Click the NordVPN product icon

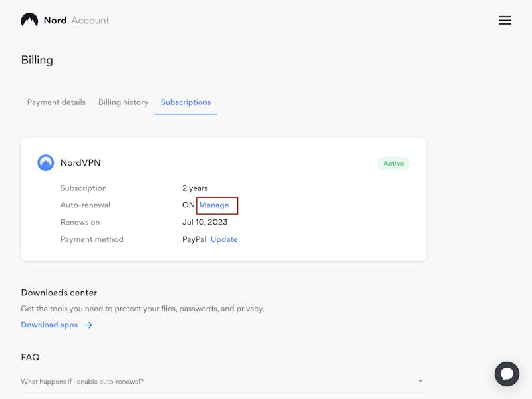(45, 162)
